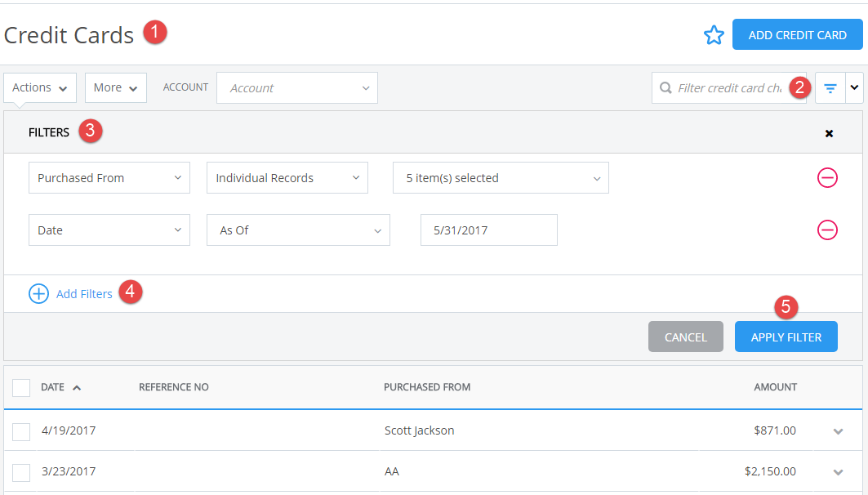Open the Individual Records dropdown
This screenshot has height=495, width=868.
coord(287,178)
